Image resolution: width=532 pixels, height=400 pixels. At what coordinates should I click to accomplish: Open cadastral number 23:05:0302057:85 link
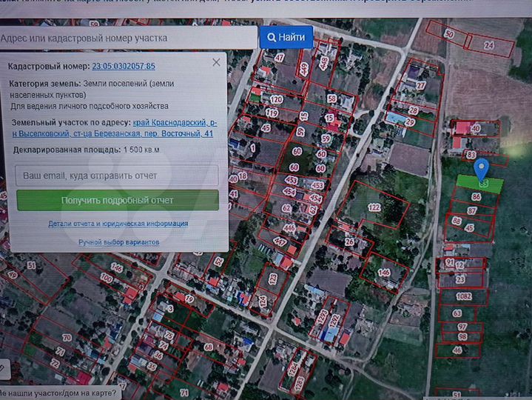[x=124, y=67]
